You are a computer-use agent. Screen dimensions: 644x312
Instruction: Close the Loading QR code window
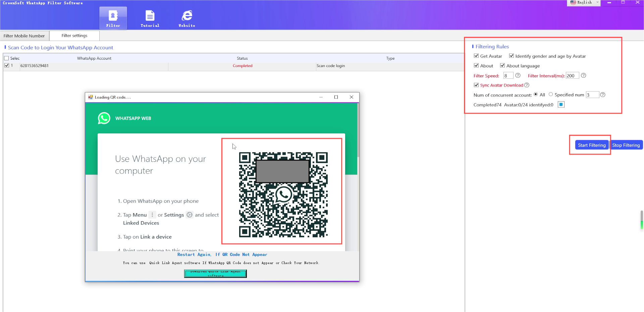(352, 97)
